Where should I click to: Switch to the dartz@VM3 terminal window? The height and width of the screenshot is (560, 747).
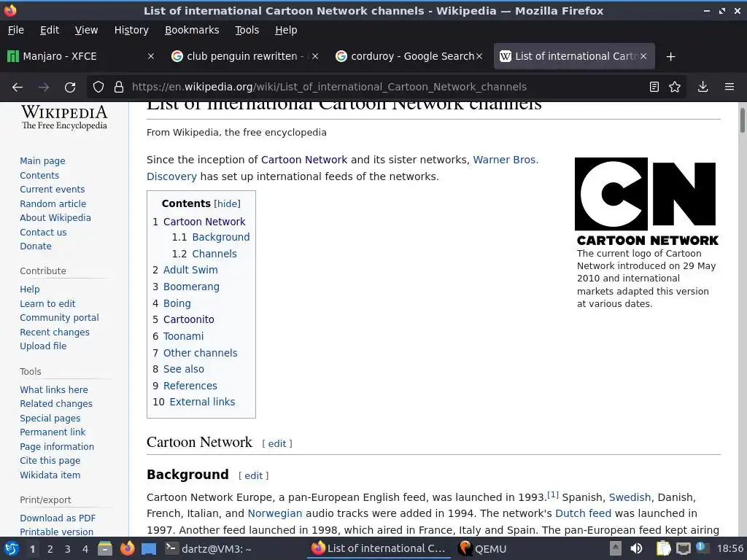click(208, 549)
